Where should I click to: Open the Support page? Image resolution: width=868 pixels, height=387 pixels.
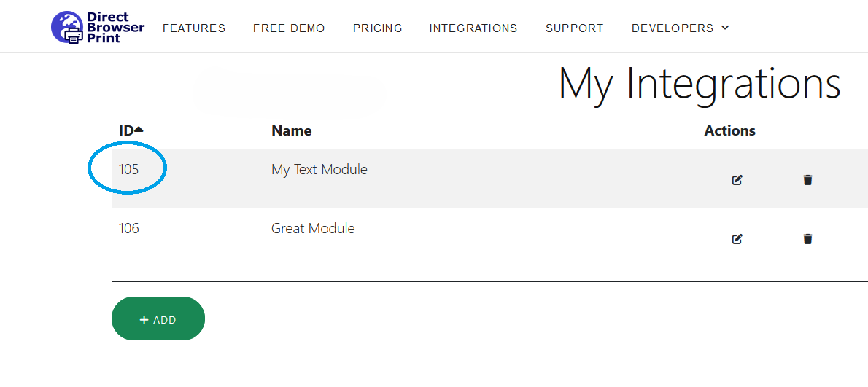pos(575,28)
